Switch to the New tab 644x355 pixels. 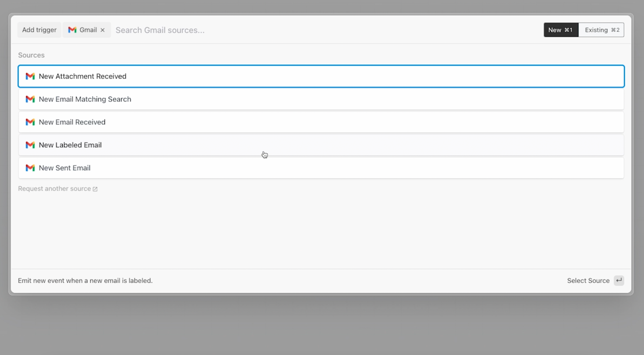(x=561, y=30)
